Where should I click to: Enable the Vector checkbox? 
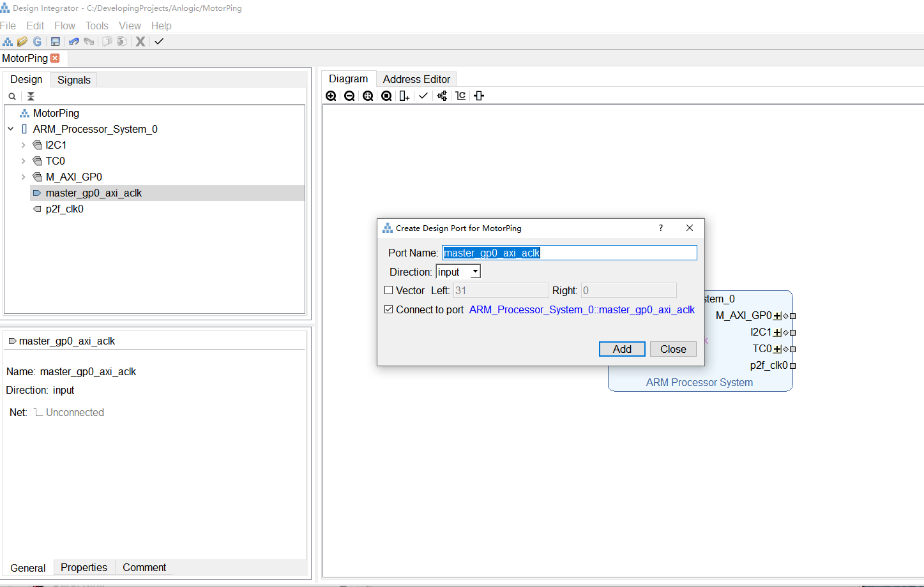pyautogui.click(x=388, y=290)
